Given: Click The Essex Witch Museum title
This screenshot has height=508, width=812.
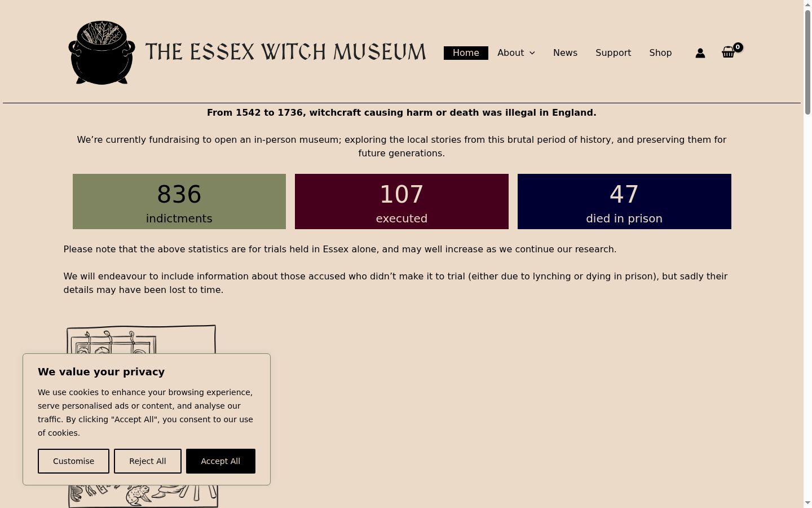Looking at the screenshot, I should coord(285,52).
